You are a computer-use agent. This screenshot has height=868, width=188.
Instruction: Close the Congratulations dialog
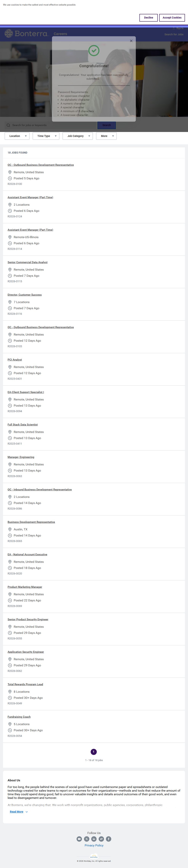tap(131, 41)
